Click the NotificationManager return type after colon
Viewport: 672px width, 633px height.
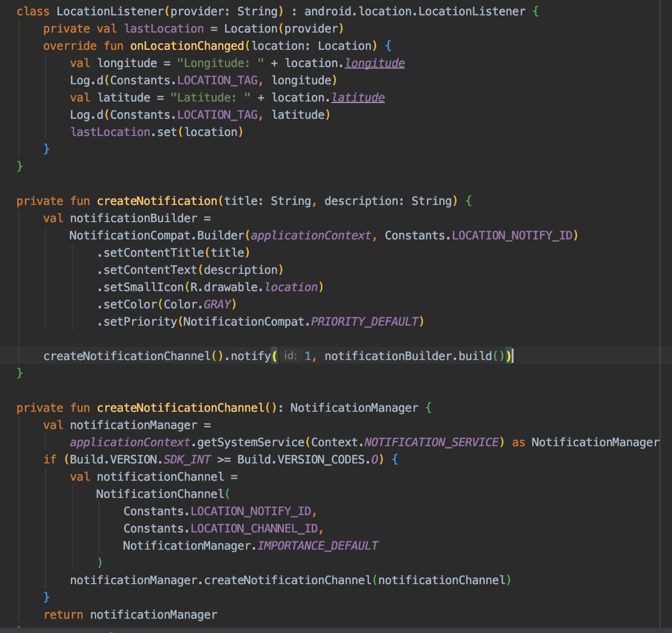coord(354,408)
